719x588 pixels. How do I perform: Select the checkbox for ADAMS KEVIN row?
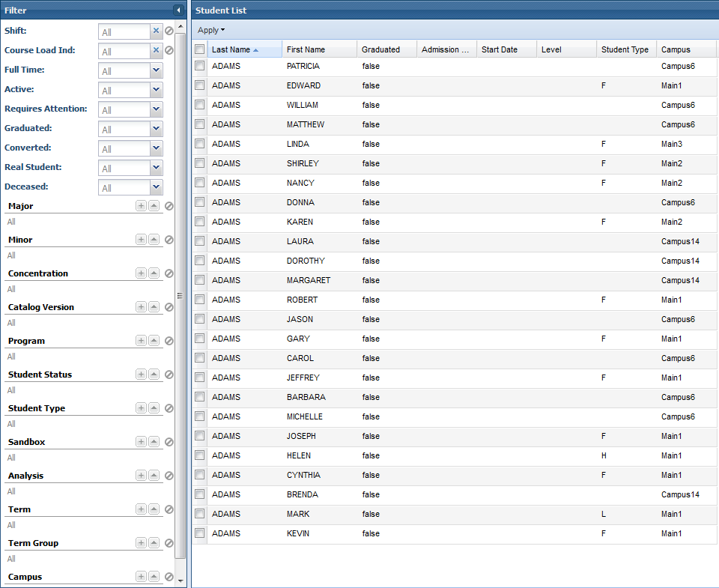(x=199, y=533)
